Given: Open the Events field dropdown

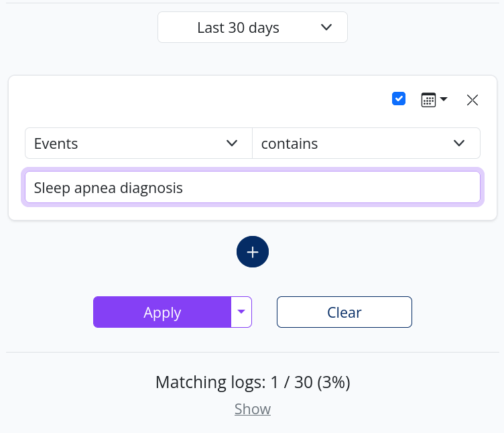Looking at the screenshot, I should click(139, 143).
